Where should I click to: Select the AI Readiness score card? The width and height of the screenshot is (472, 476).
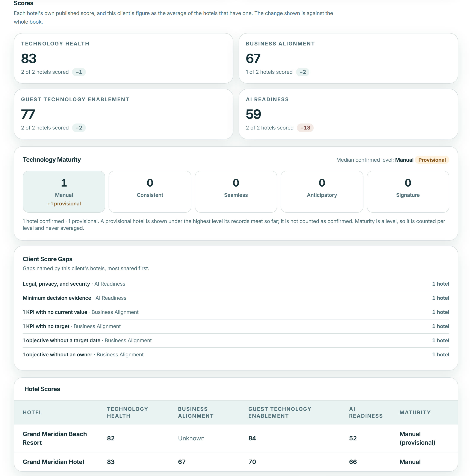coord(348,114)
